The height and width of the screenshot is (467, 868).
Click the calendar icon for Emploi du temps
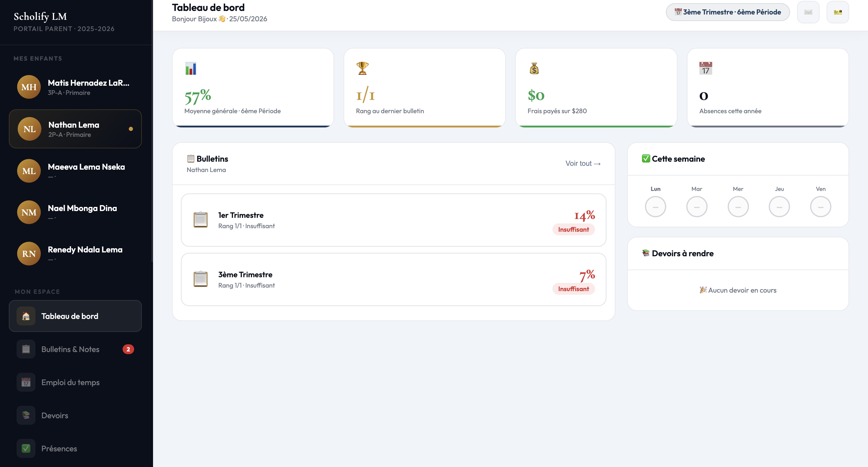[x=26, y=382]
